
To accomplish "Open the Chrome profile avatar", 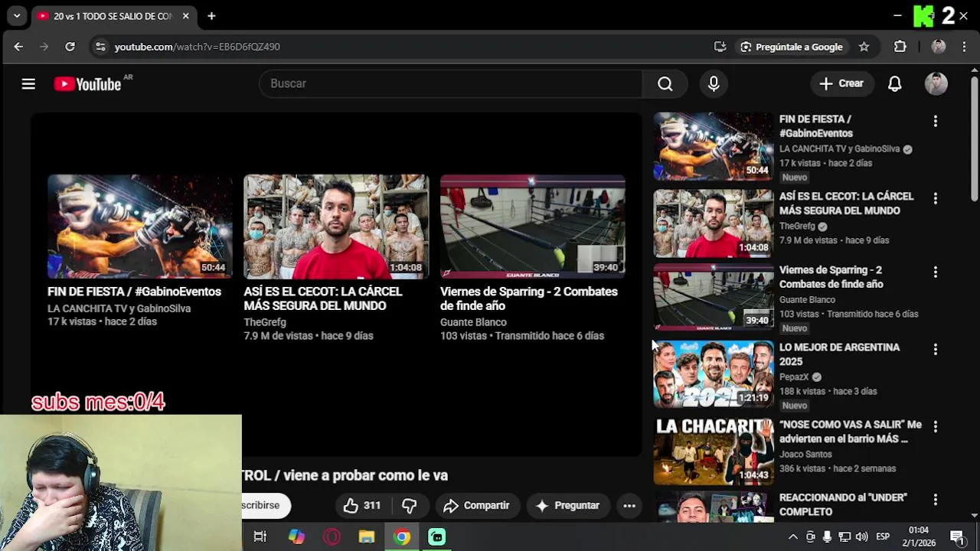I will (938, 47).
